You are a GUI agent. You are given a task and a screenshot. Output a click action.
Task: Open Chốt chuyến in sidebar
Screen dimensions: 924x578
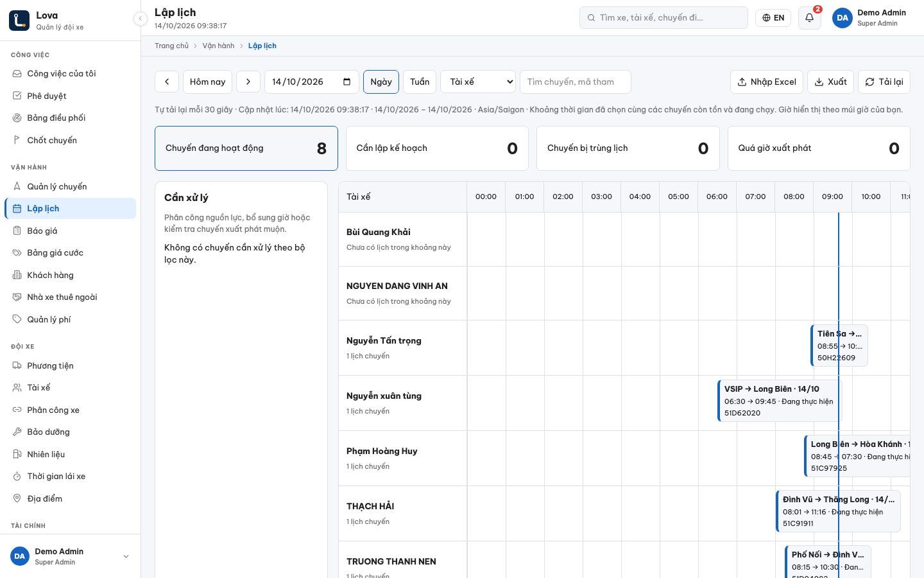pos(71,140)
